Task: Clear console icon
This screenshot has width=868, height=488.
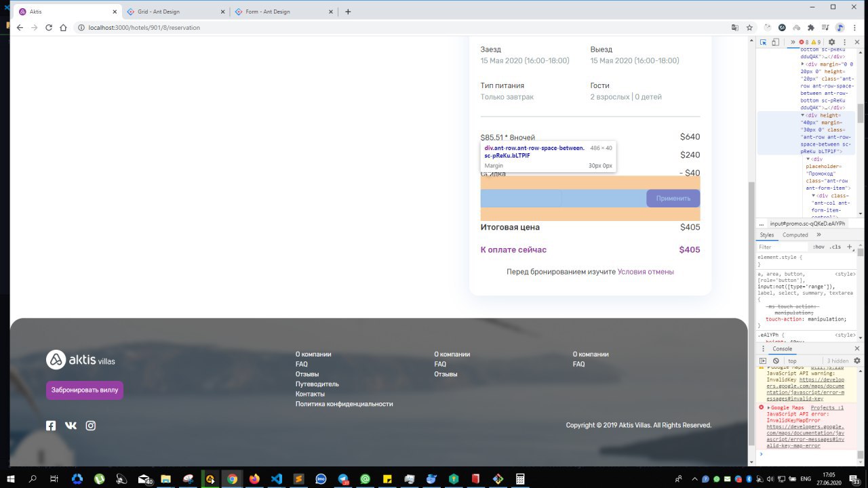Action: [x=776, y=361]
